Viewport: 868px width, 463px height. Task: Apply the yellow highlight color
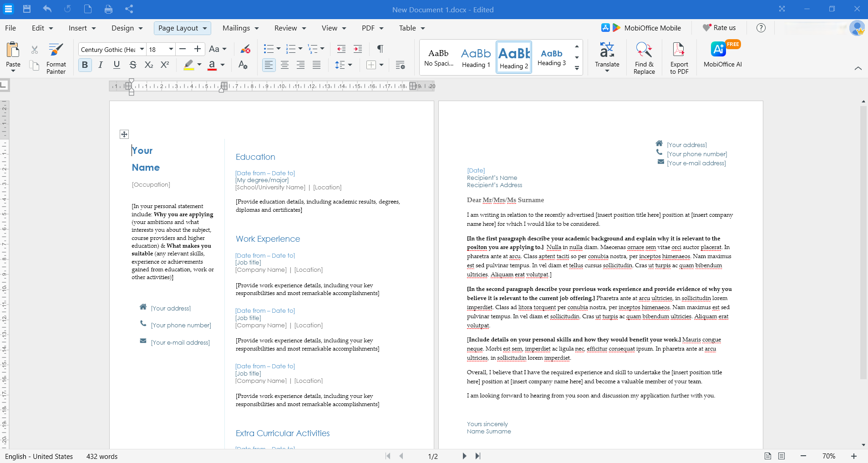[189, 65]
